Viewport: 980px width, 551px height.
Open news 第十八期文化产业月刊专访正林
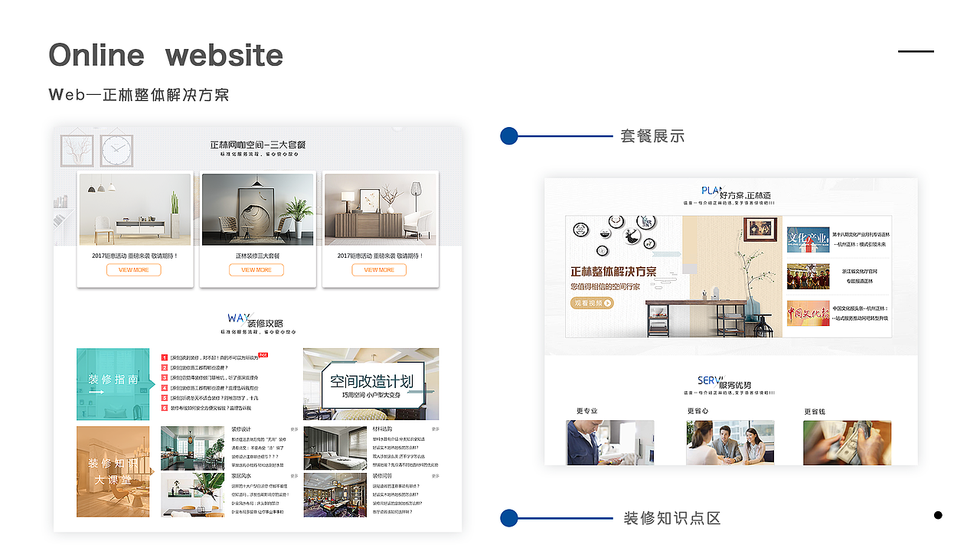[x=861, y=239]
